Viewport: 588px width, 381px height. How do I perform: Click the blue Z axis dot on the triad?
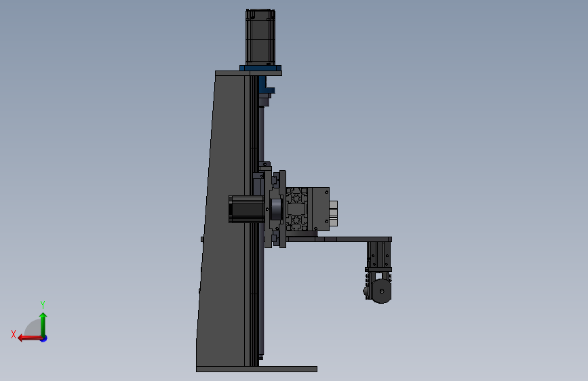pos(44,338)
